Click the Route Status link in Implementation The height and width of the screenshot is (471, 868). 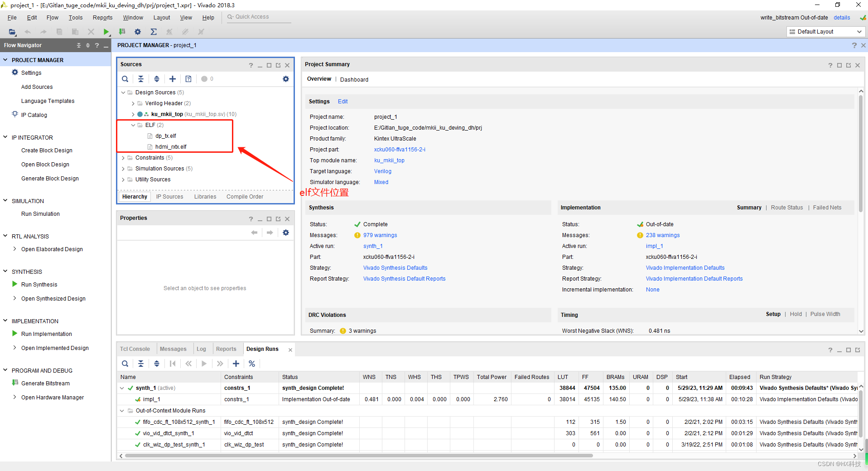tap(787, 208)
